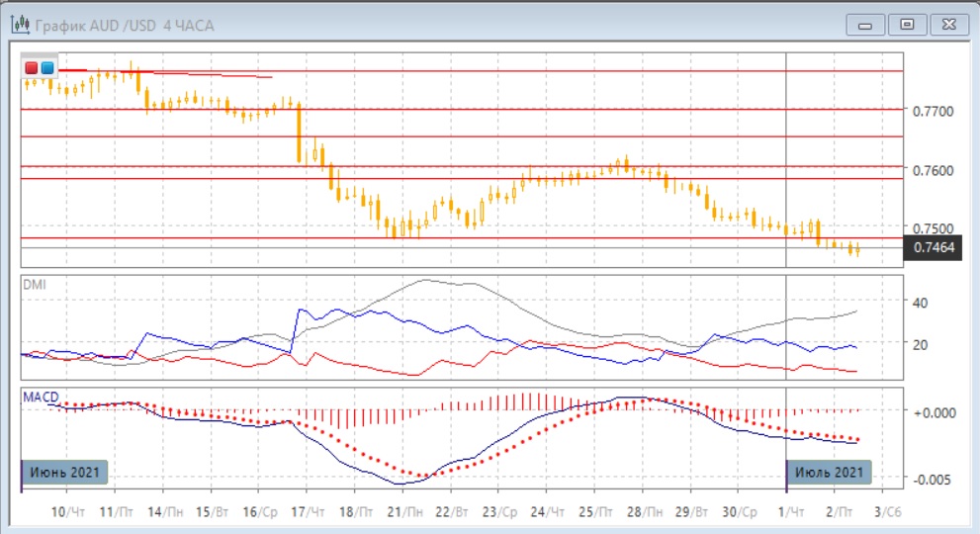Click the 1/Чт date label
The image size is (980, 534).
pos(791,512)
